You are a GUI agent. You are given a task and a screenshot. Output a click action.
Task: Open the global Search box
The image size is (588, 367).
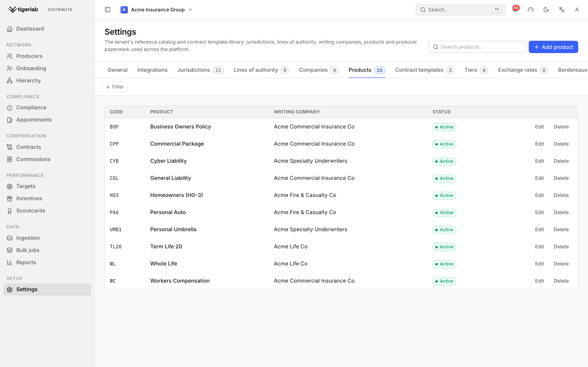[x=460, y=10]
